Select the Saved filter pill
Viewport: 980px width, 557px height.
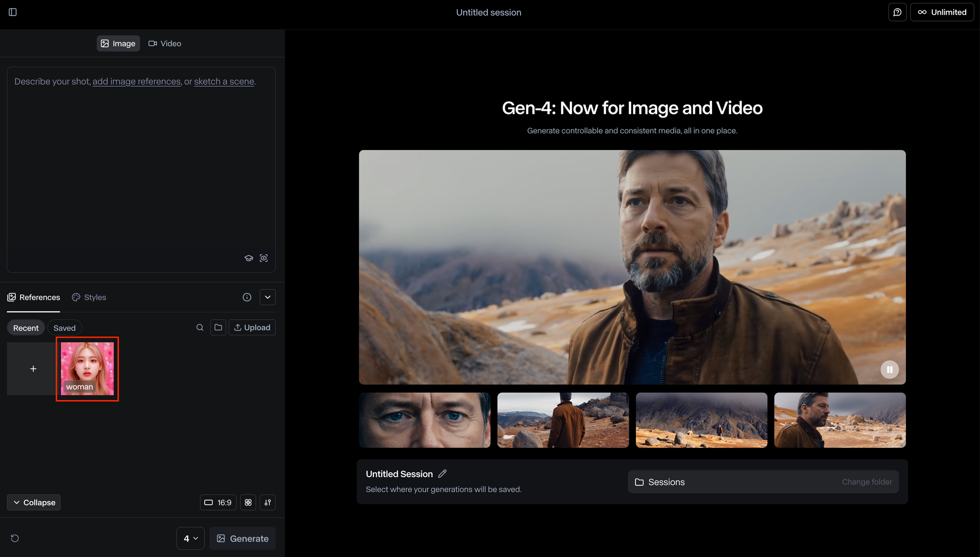[65, 328]
